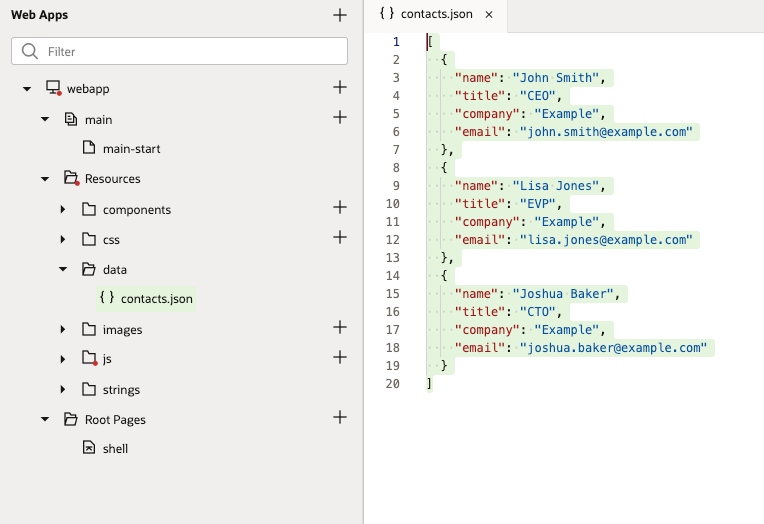Expand the css folder arrow
This screenshot has width=764, height=524.
tap(63, 239)
